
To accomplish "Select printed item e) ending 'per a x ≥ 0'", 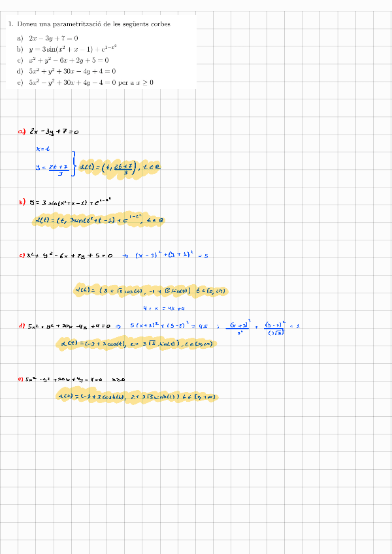I will (90, 82).
